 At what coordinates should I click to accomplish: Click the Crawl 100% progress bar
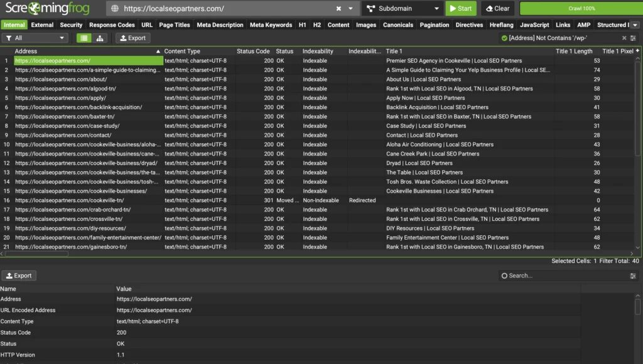[581, 8]
